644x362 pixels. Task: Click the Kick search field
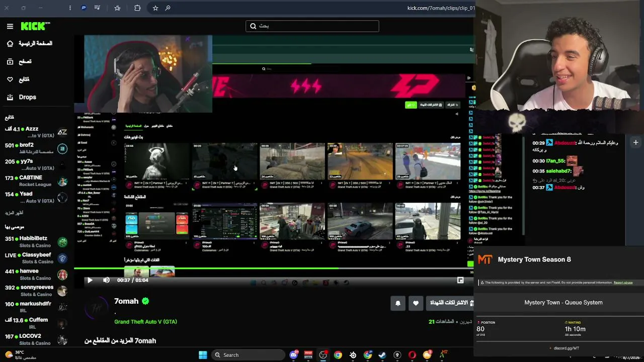(x=312, y=26)
